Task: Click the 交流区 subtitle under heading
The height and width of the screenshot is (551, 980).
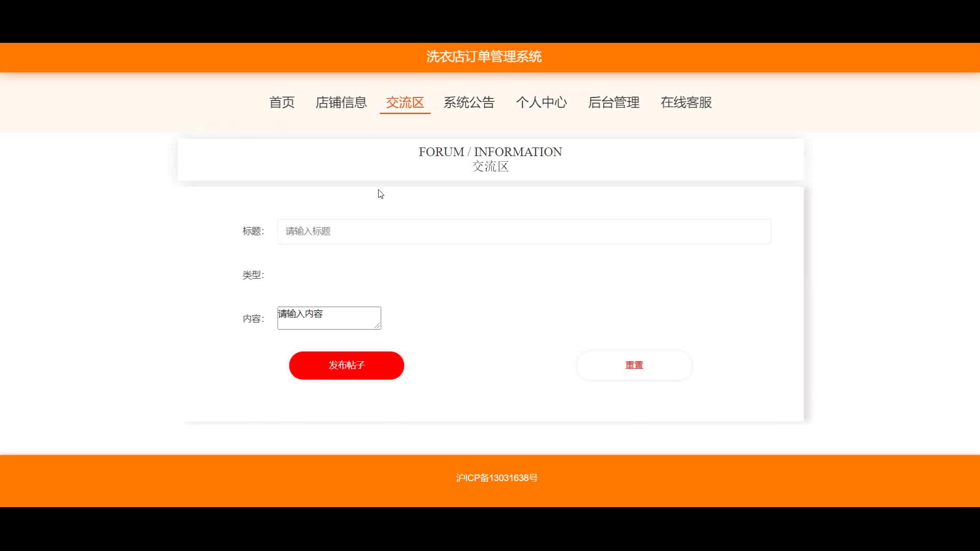Action: pos(491,167)
